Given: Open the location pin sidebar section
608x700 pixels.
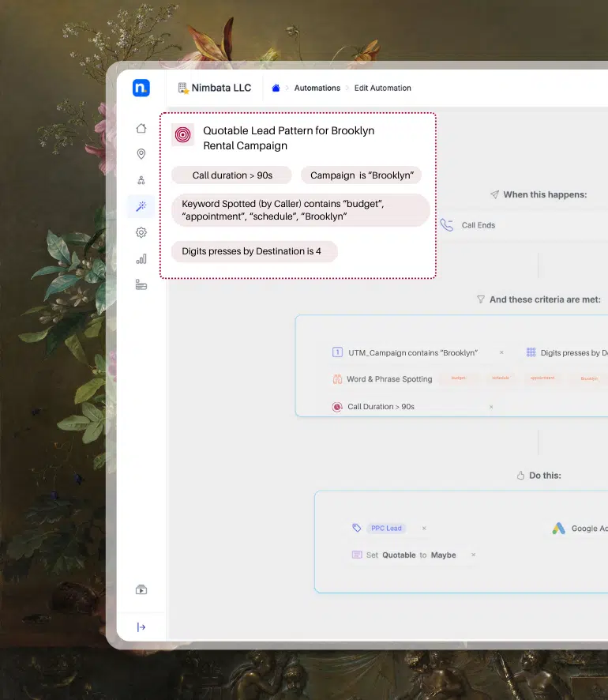Looking at the screenshot, I should [141, 154].
